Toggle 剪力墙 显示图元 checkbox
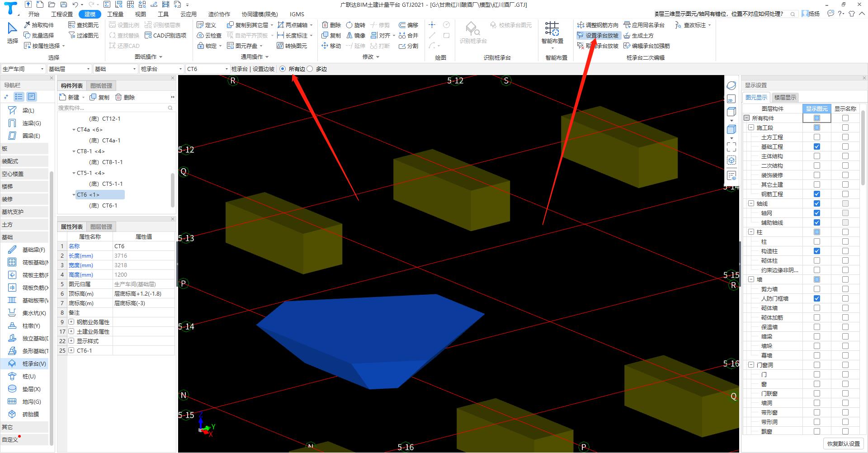This screenshot has height=453, width=868. point(816,289)
